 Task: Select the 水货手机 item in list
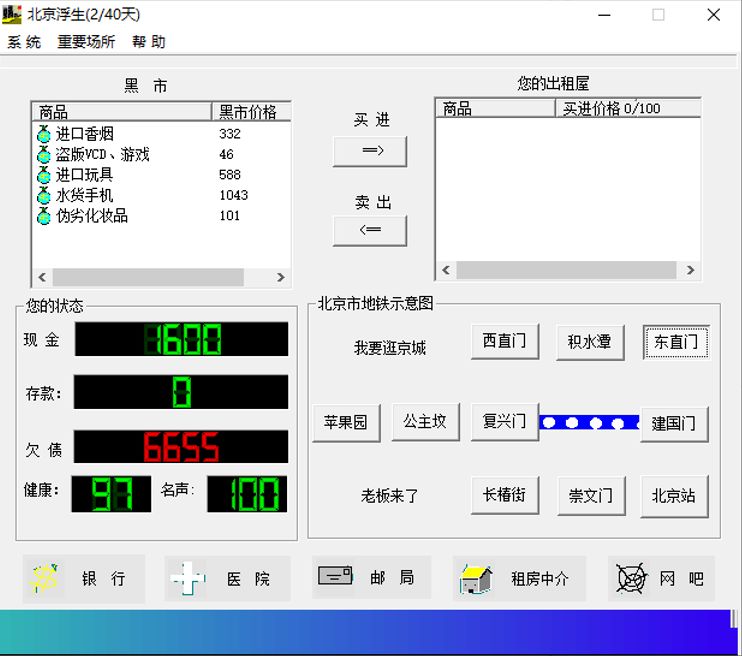coord(84,195)
